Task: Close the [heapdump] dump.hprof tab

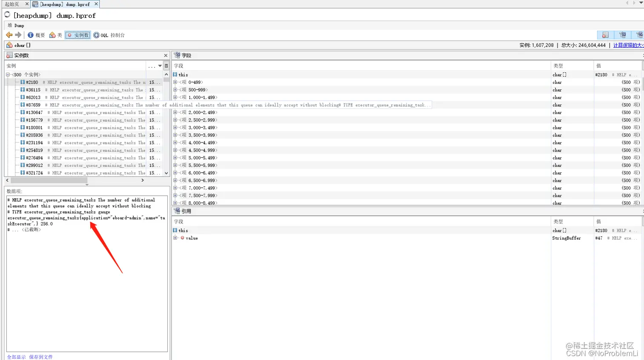Action: (96, 4)
